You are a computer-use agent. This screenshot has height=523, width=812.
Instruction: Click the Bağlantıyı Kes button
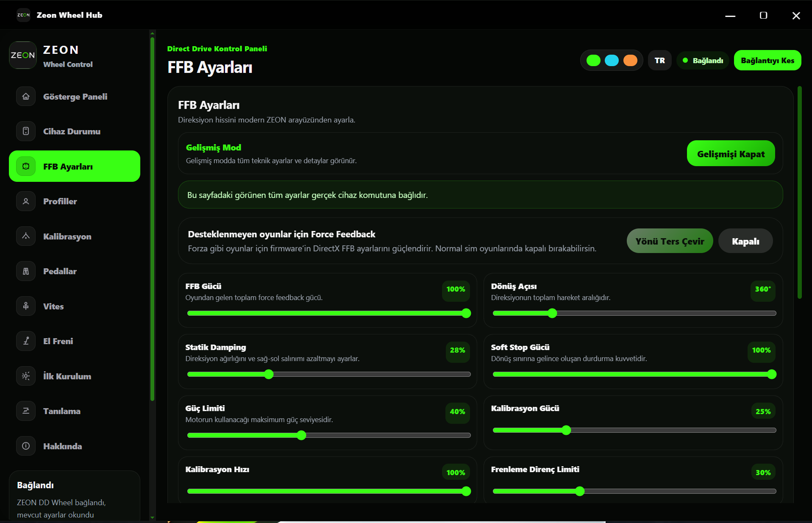pos(767,61)
